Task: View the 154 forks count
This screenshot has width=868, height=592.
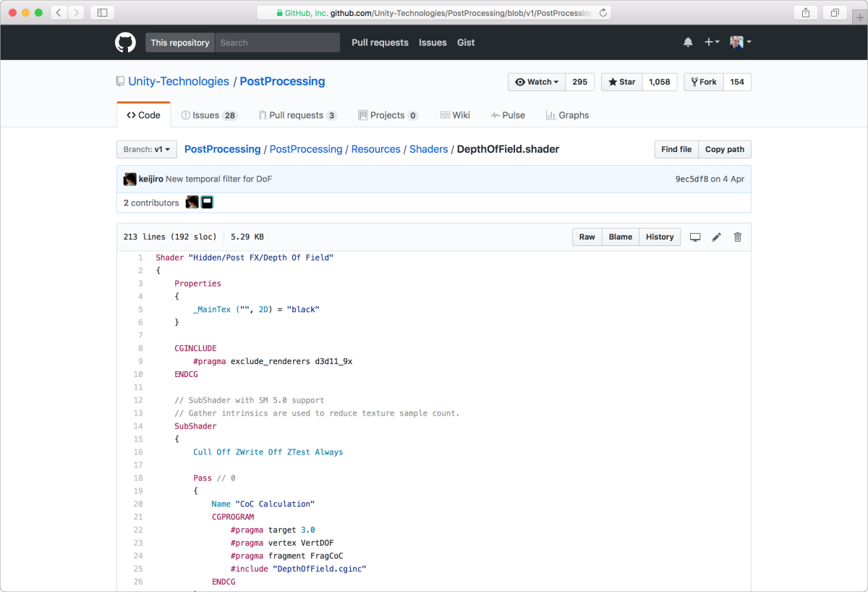Action: (737, 82)
